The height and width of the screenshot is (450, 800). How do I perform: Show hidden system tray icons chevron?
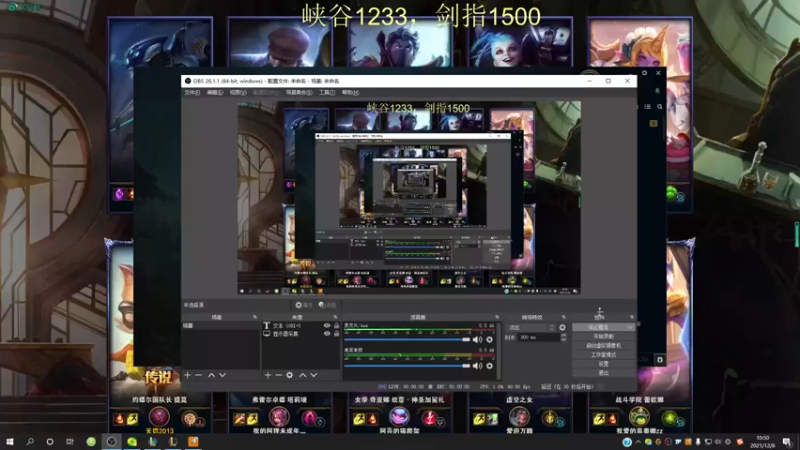coord(638,442)
